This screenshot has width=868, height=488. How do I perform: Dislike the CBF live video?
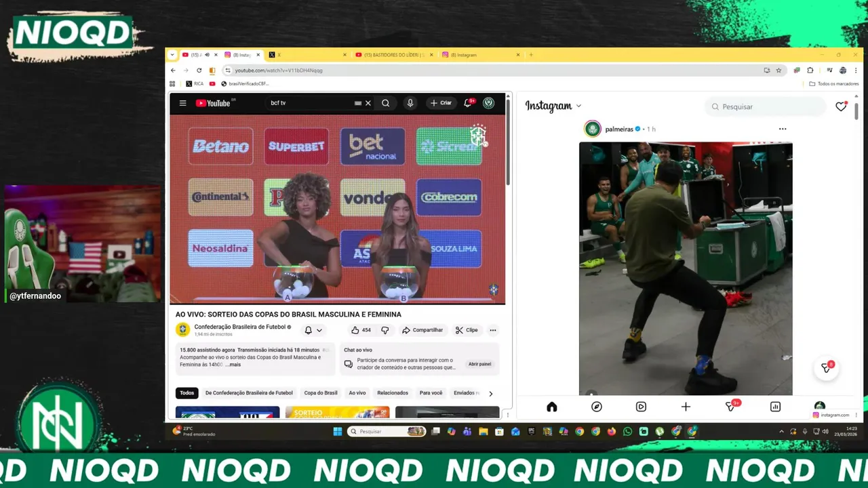(x=385, y=330)
